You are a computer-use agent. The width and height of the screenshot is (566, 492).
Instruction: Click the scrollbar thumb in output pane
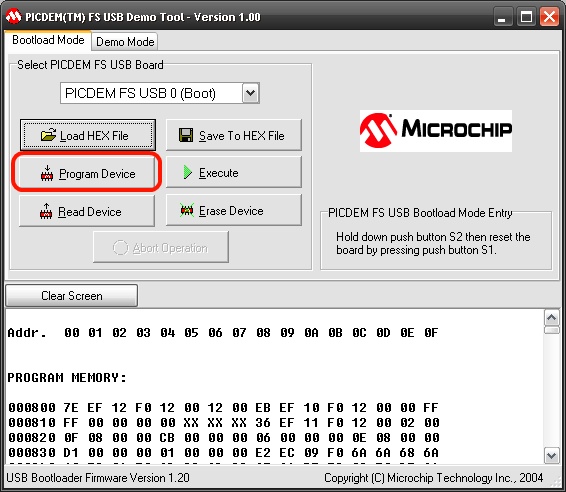point(551,330)
